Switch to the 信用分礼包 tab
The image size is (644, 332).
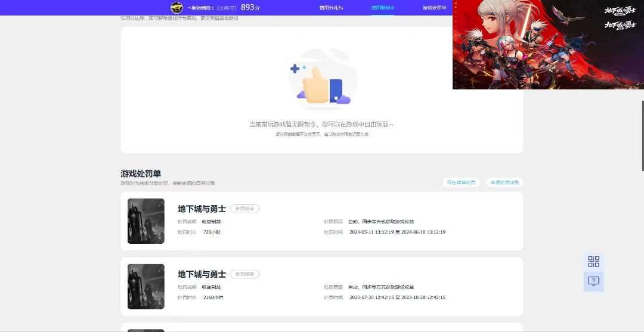click(x=331, y=7)
